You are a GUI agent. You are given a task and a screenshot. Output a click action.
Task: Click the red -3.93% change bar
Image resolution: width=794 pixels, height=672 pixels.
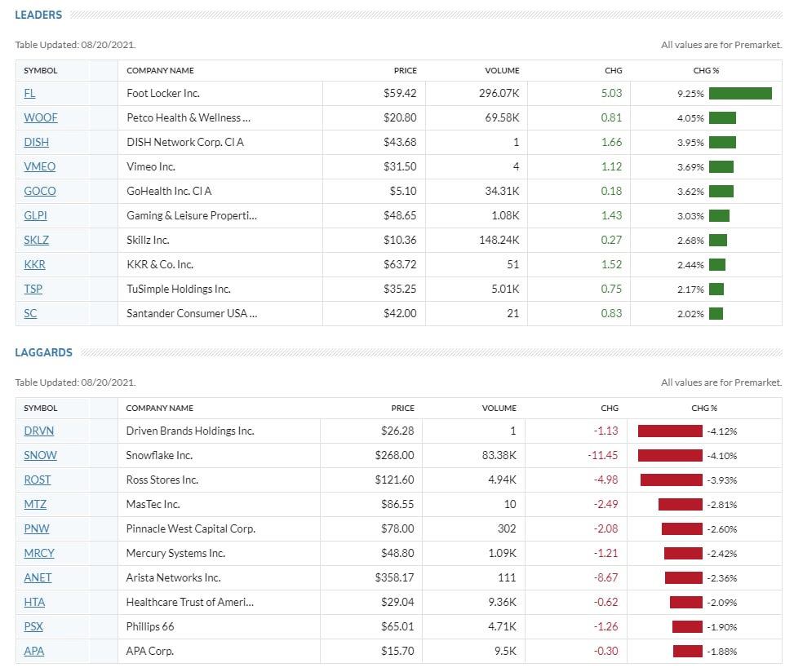672,480
